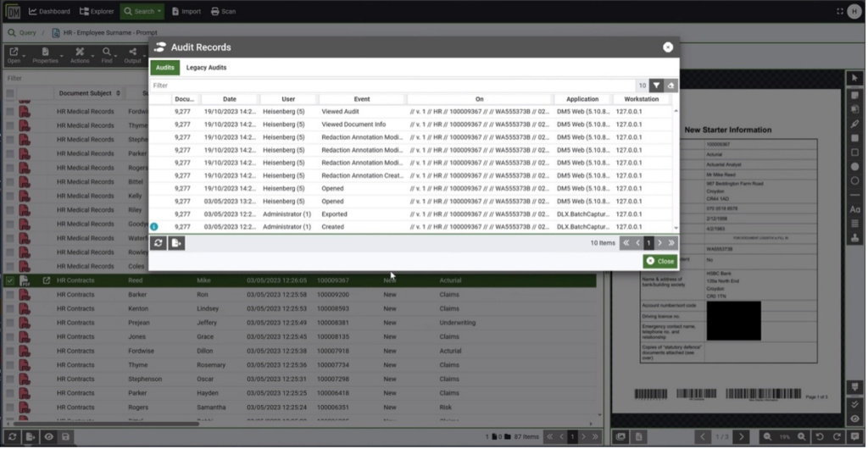This screenshot has width=868, height=449.
Task: Refresh the Audit Records list
Action: pos(159,243)
